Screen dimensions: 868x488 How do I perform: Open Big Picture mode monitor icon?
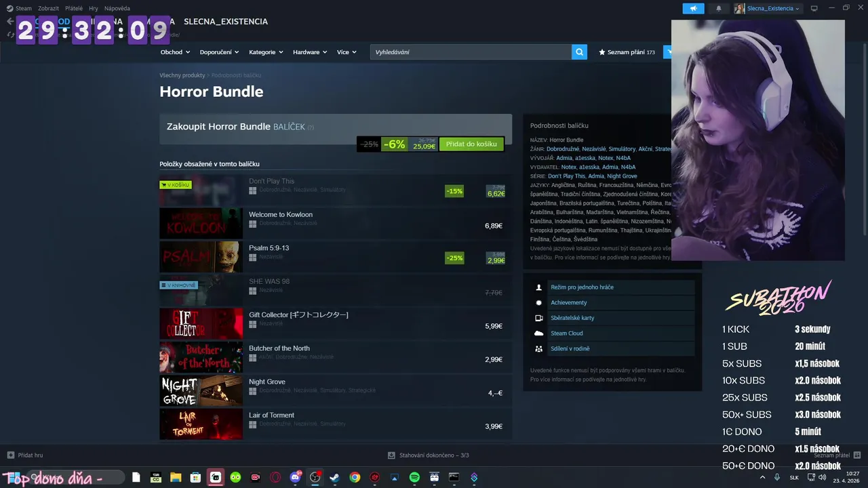pos(814,8)
